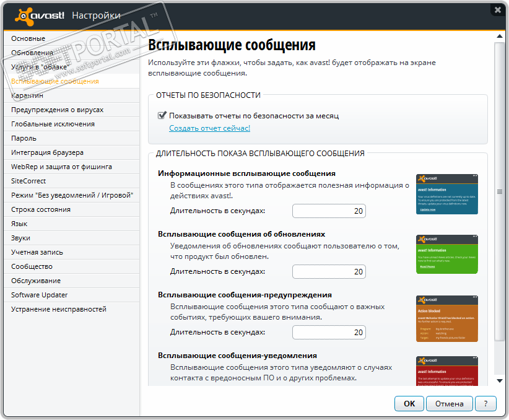The width and height of the screenshot is (509, 420).
Task: Click the scrollbar down arrow
Action: (500, 381)
